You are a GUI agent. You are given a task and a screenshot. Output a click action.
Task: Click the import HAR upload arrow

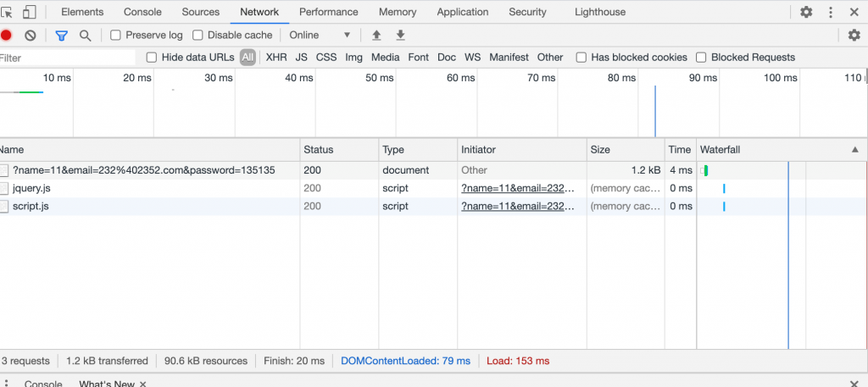[x=377, y=36]
